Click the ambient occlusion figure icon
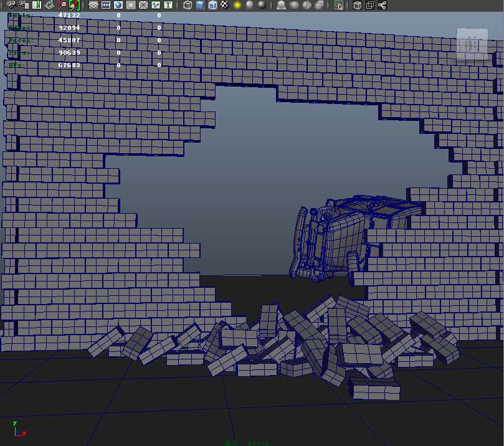The width and height of the screenshot is (504, 446). (281, 5)
